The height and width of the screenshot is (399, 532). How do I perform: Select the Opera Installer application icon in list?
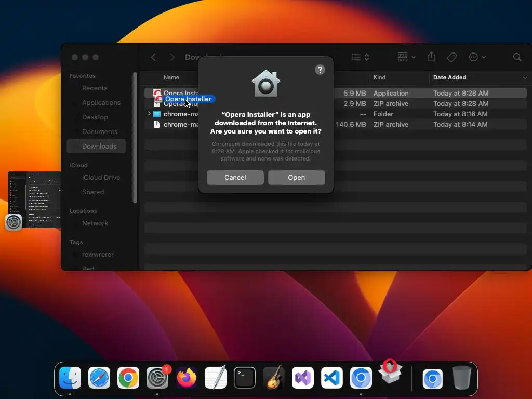[x=157, y=92]
